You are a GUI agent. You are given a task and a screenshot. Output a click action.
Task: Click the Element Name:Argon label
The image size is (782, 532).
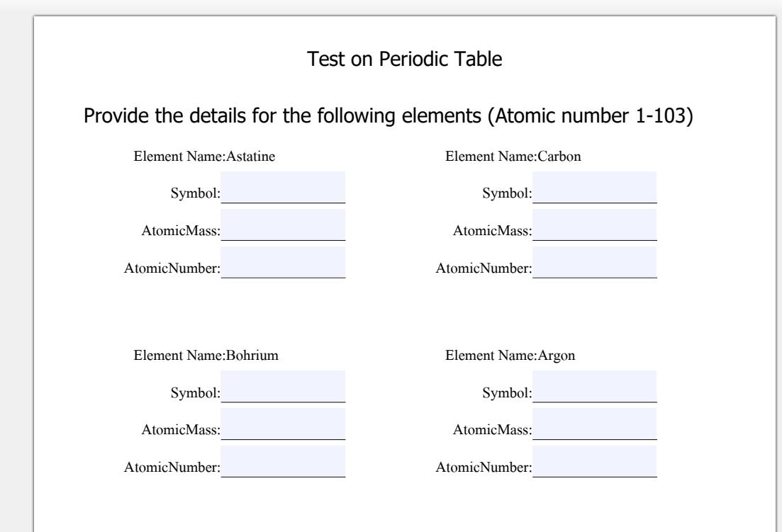pos(510,356)
